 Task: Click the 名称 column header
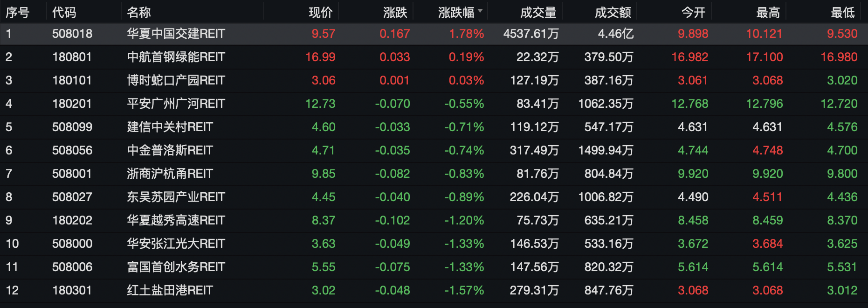(x=138, y=13)
